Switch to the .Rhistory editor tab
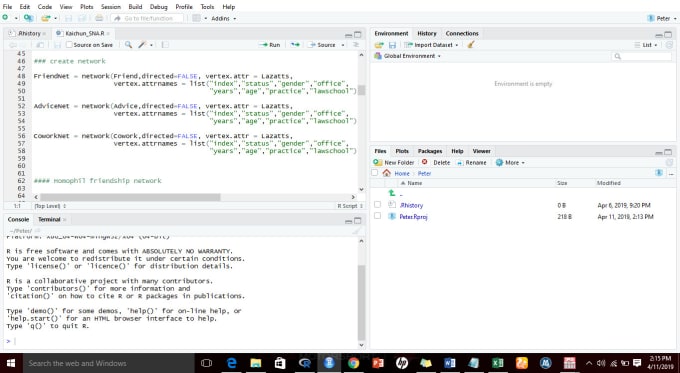Screen dimensions: 680x373 point(29,33)
